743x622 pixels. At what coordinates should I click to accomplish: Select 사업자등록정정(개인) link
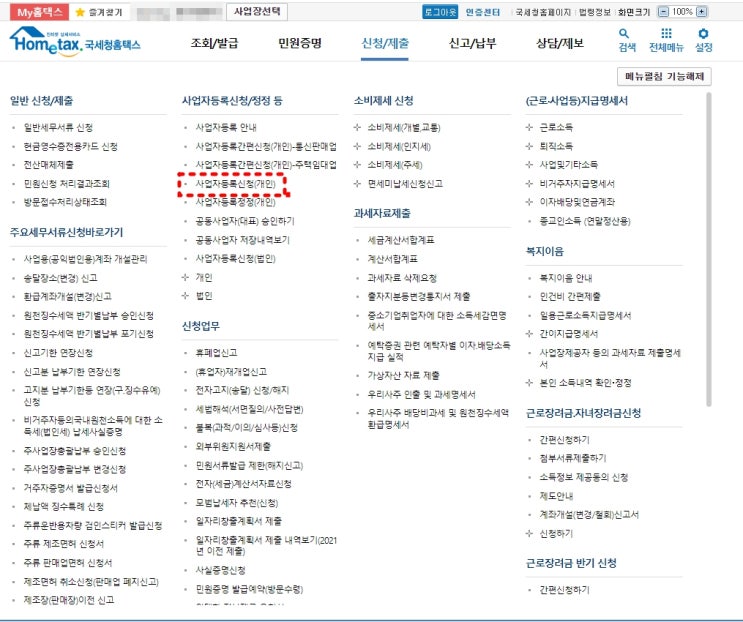[x=236, y=202]
